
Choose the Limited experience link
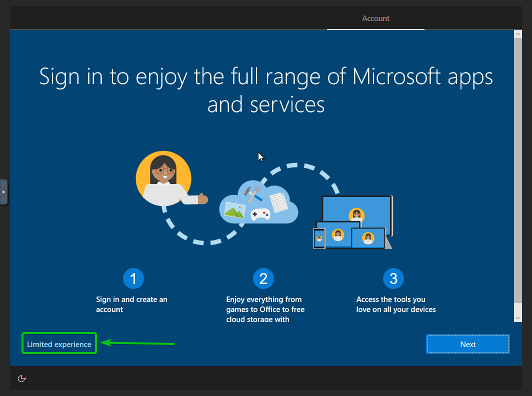59,344
